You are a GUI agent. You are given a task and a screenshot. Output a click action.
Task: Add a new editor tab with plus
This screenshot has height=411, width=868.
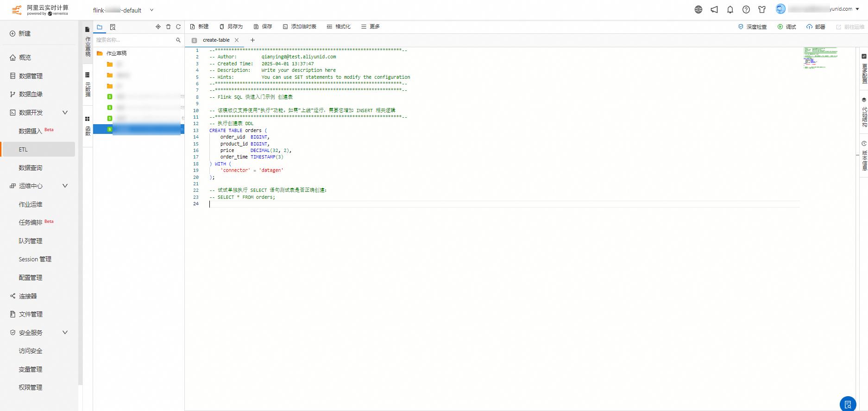[x=252, y=40]
